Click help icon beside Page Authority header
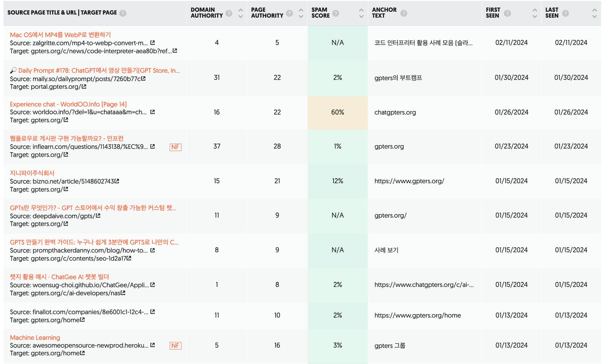This screenshot has width=607, height=364. click(x=289, y=13)
